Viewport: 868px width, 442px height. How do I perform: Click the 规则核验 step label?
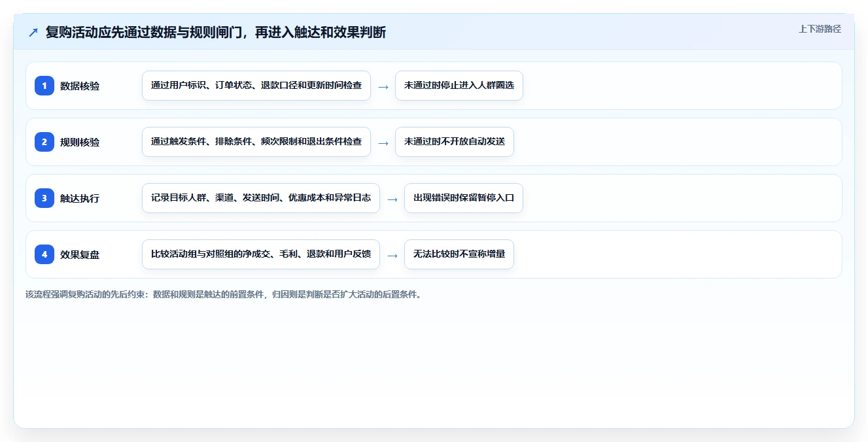tap(80, 142)
